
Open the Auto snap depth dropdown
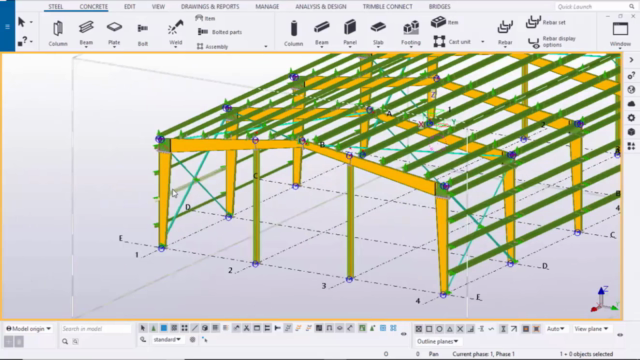tap(556, 329)
